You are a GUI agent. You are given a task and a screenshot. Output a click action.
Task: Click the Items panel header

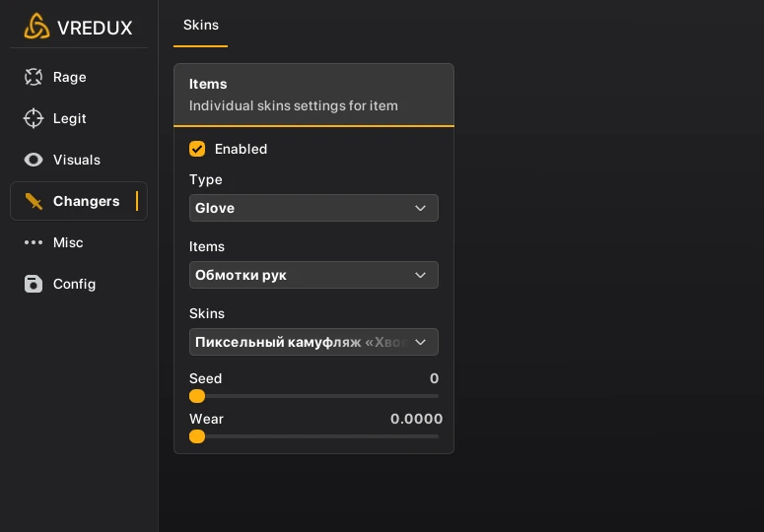pos(313,95)
